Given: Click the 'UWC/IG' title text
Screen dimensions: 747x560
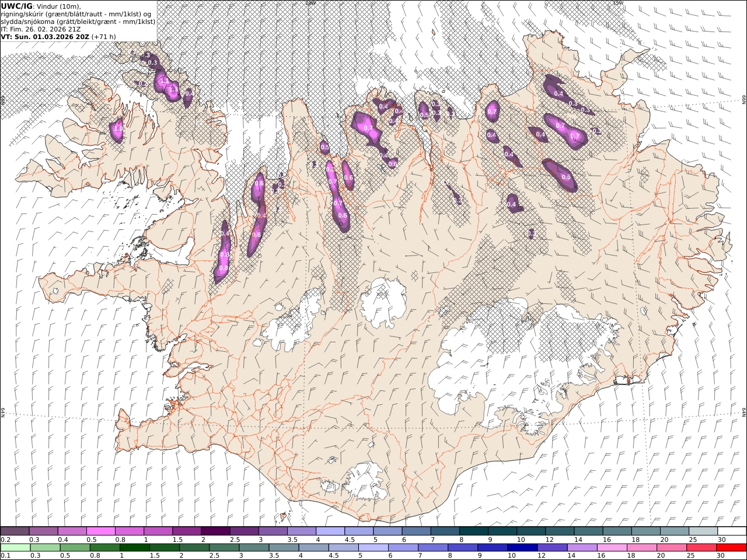Looking at the screenshot, I should point(17,6).
